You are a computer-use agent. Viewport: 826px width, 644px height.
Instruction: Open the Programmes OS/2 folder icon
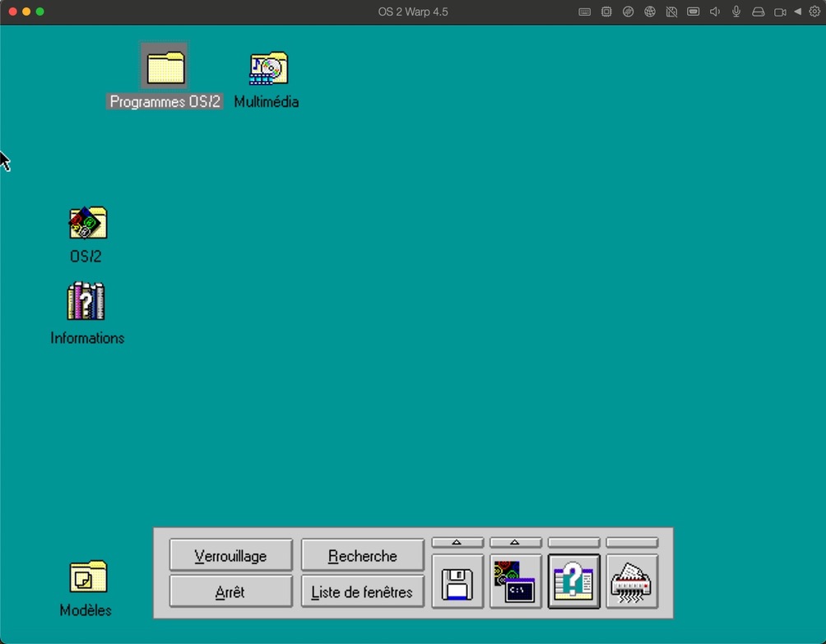(165, 67)
